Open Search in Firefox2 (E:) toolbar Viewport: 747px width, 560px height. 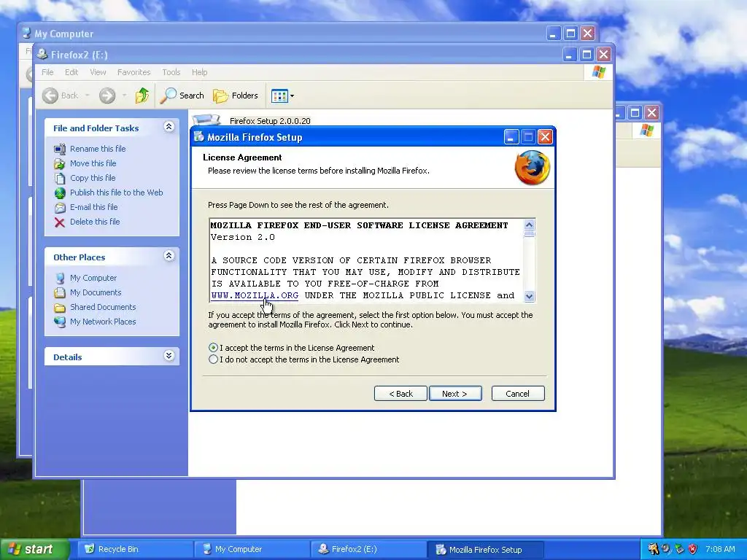(x=182, y=96)
